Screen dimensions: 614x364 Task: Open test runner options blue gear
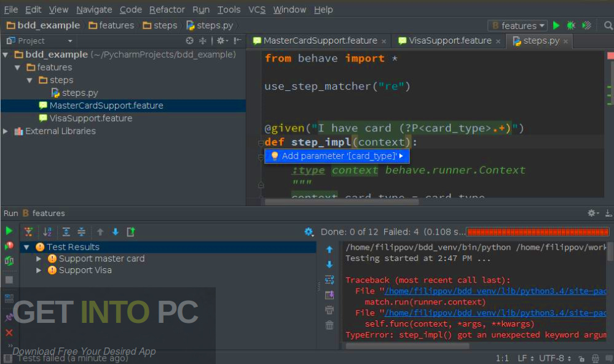[309, 232]
